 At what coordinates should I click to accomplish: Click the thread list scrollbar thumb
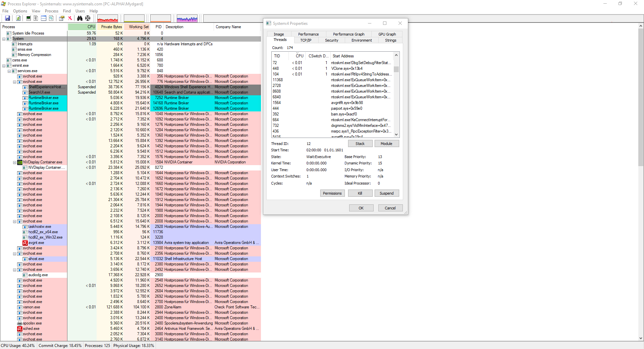point(396,69)
